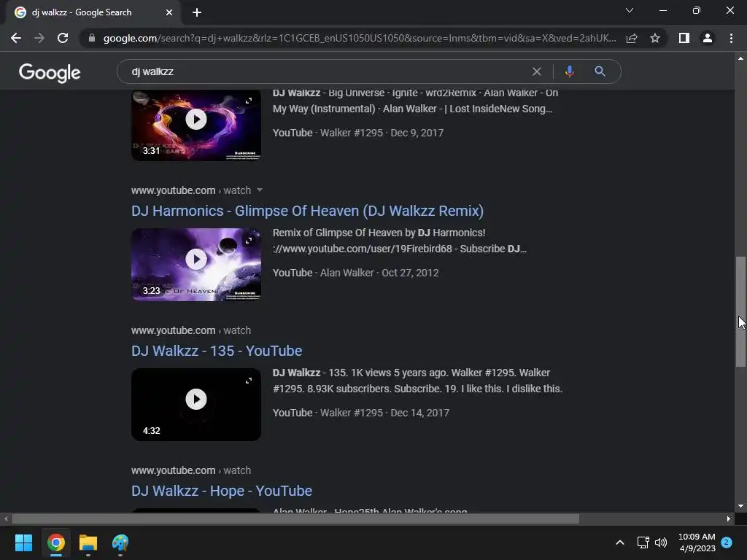Image resolution: width=747 pixels, height=560 pixels.
Task: Open volume control tray icon
Action: (x=661, y=542)
